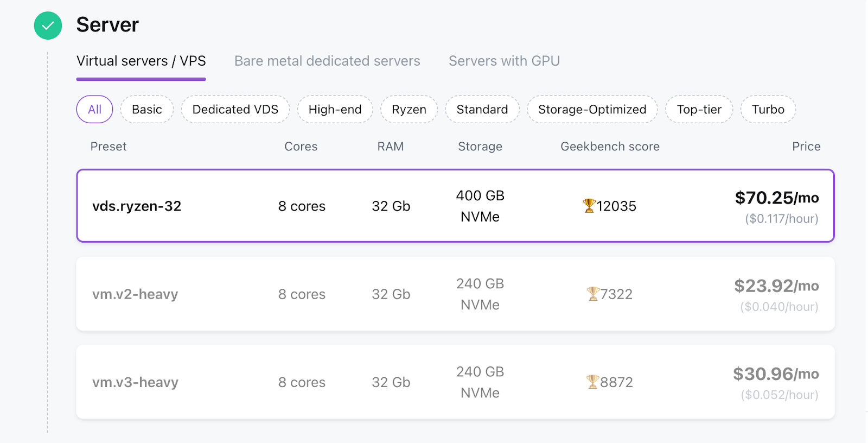The height and width of the screenshot is (443, 868).
Task: Click the trophy icon next to 12035
Action: click(589, 206)
